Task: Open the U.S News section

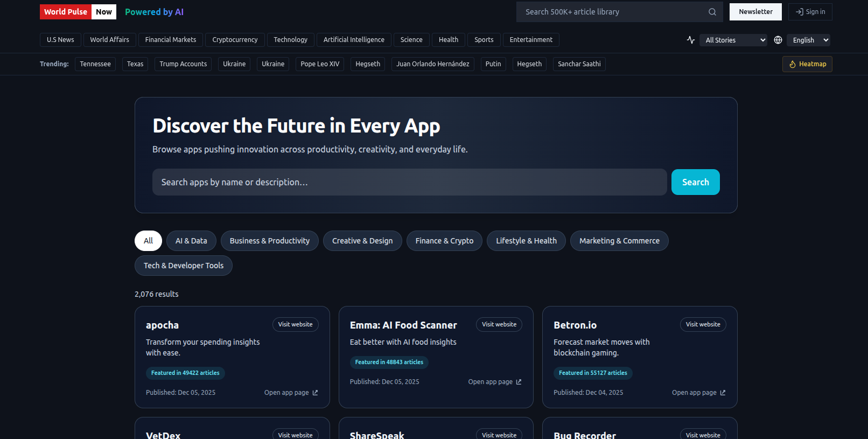Action: click(60, 40)
